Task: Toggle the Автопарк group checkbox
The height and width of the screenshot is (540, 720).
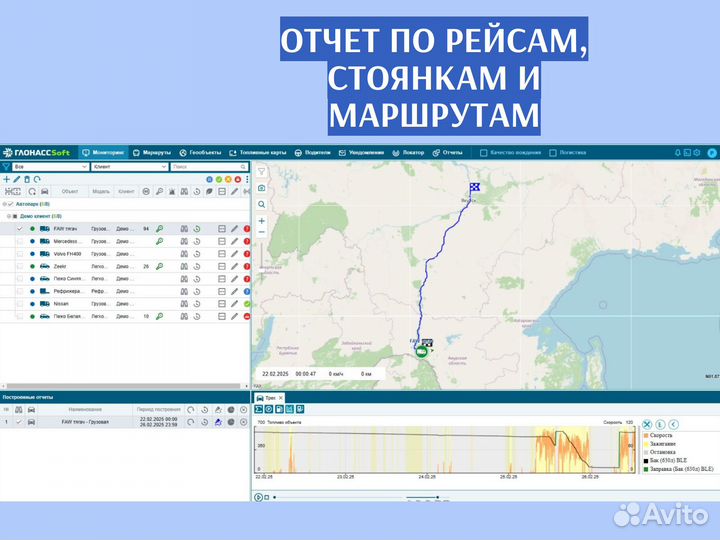Action: pos(11,204)
